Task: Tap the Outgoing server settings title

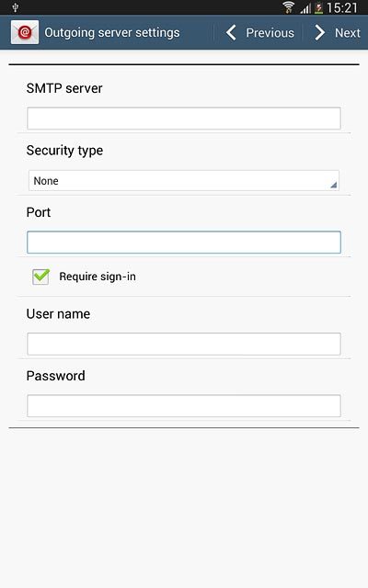Action: coord(112,33)
